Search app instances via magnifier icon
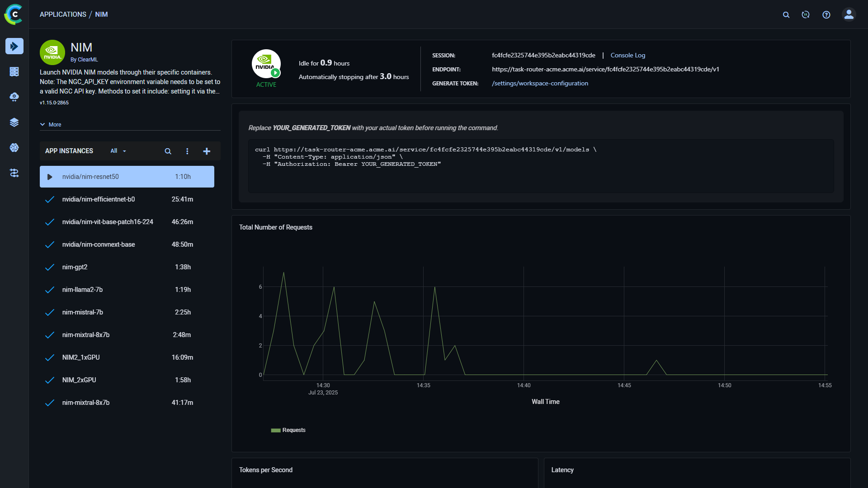This screenshot has height=488, width=868. click(x=168, y=151)
